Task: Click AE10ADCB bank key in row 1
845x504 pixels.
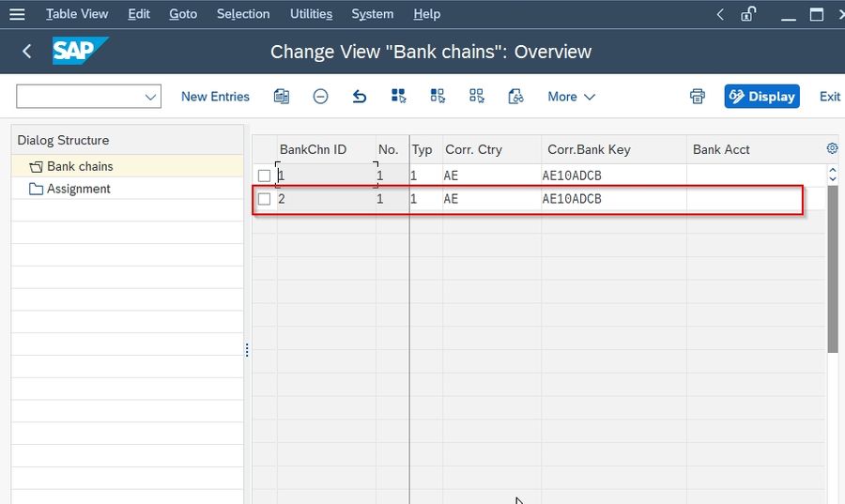Action: [x=614, y=176]
